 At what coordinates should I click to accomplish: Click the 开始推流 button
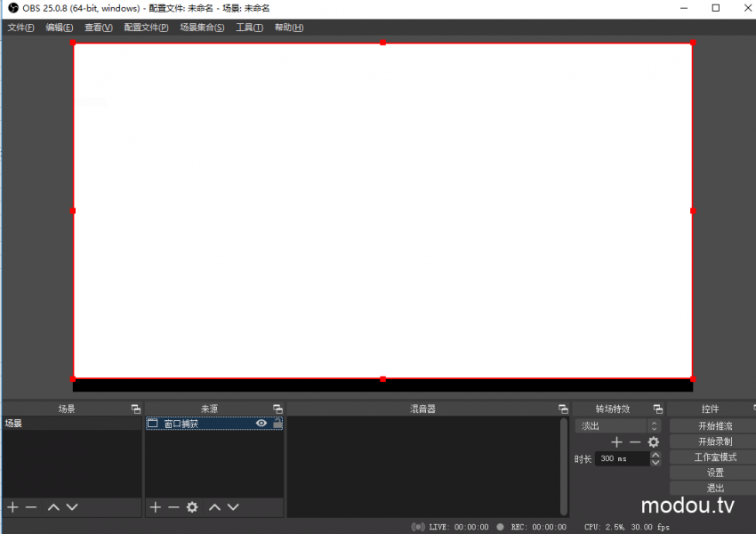tap(715, 426)
